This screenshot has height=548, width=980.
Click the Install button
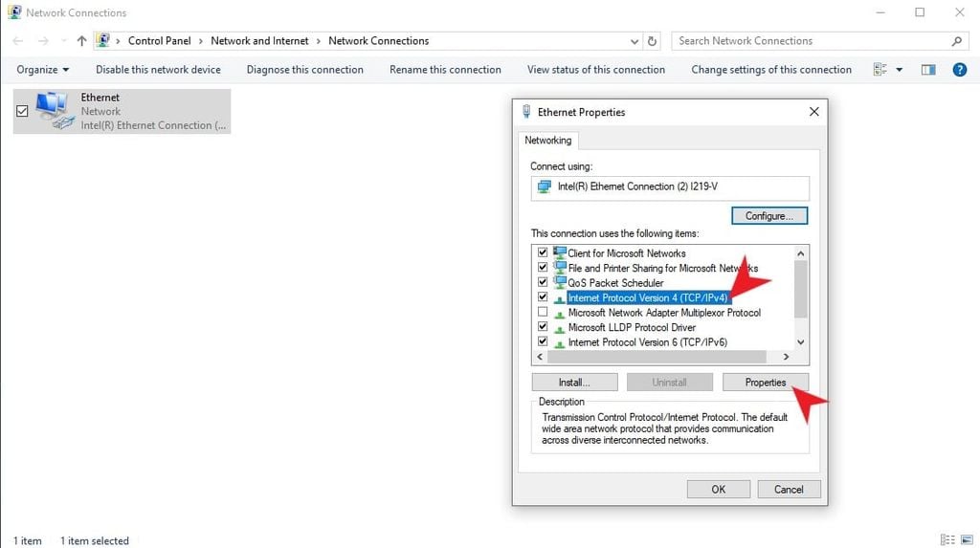pos(574,382)
